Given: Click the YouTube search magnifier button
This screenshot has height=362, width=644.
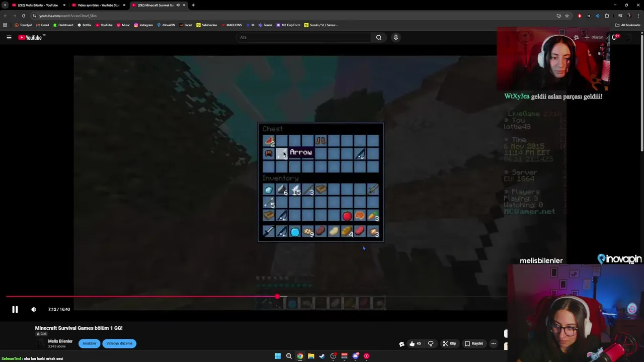Looking at the screenshot, I should click(379, 37).
